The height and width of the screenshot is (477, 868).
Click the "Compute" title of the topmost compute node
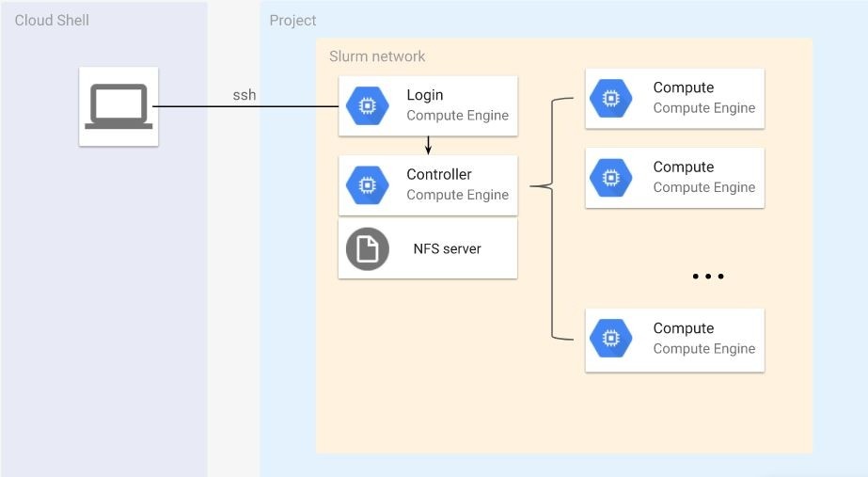coord(683,87)
